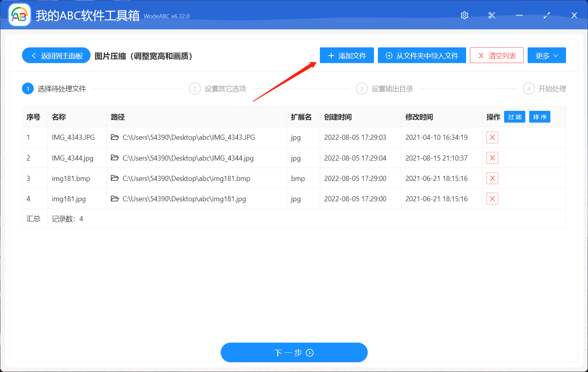The image size is (588, 372).
Task: Remove IMG_4343.JPG using its red X icon
Action: [x=492, y=137]
